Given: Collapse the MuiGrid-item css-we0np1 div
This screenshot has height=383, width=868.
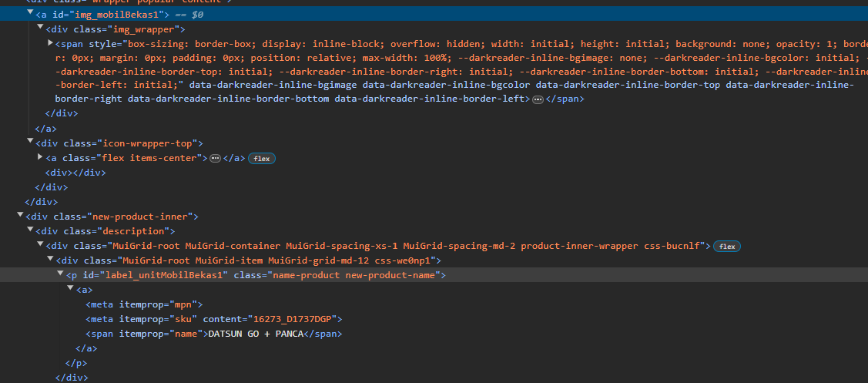Looking at the screenshot, I should point(50,260).
